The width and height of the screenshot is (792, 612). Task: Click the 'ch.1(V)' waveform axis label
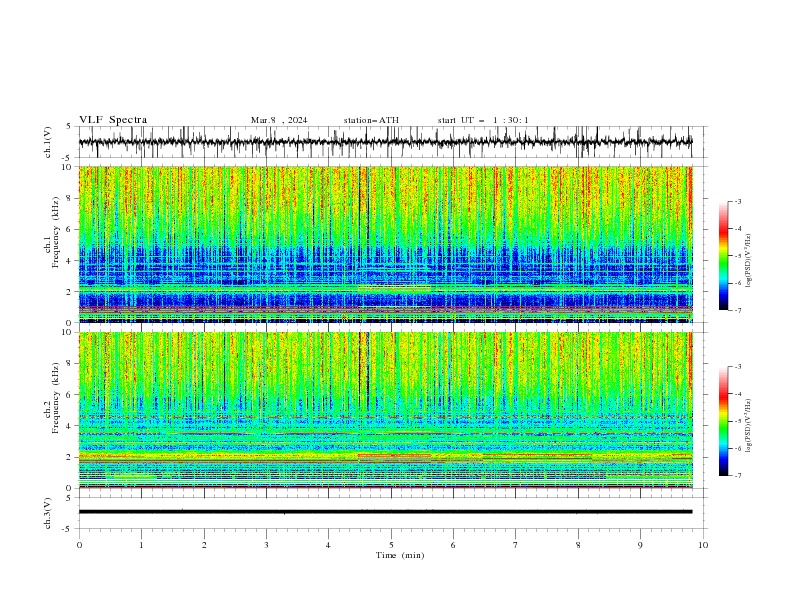click(x=48, y=142)
